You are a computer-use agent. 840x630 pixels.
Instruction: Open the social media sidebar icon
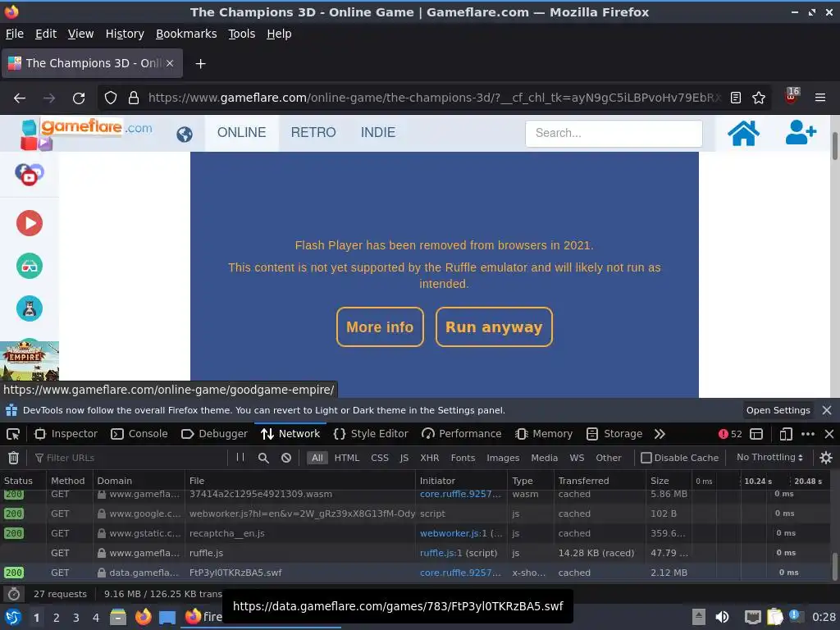tap(30, 174)
